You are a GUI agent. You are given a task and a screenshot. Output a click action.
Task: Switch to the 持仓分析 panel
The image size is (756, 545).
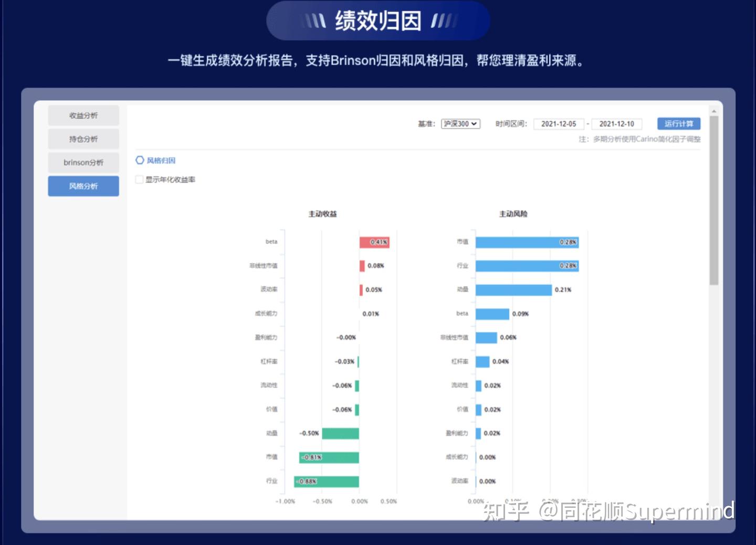pos(83,138)
